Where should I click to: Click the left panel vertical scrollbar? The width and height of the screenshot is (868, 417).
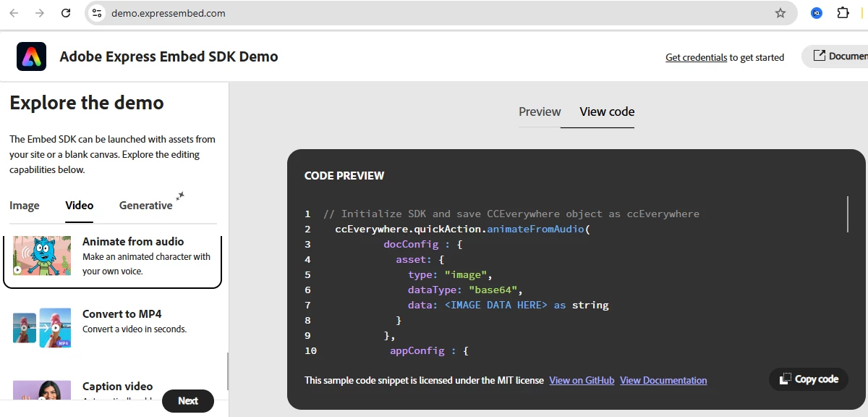coord(227,371)
